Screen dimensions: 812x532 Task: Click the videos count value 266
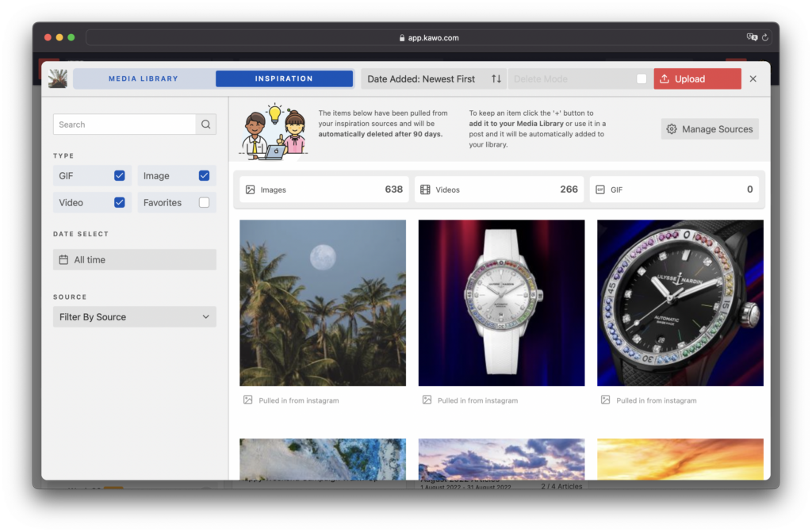pos(569,189)
